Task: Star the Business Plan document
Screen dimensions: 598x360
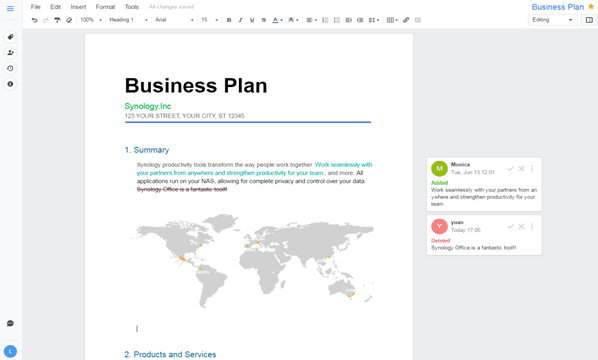Action: click(x=591, y=6)
